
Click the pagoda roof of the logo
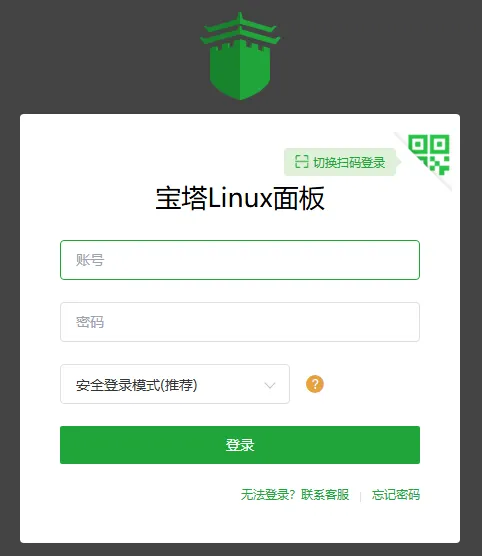pos(240,29)
